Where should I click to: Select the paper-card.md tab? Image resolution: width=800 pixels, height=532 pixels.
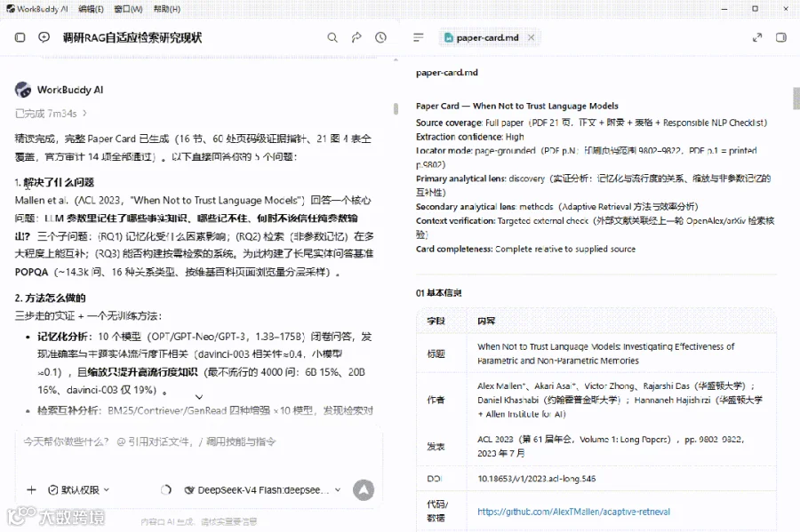[x=482, y=37]
